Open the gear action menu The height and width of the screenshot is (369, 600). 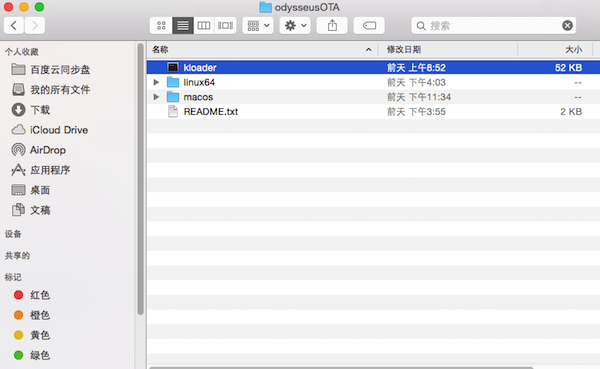(295, 26)
